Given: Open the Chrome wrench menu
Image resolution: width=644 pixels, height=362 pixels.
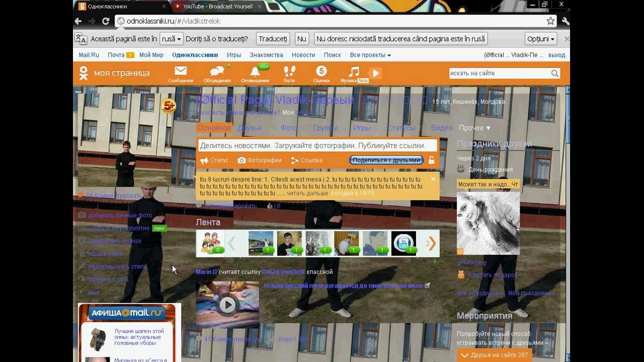Looking at the screenshot, I should [566, 21].
